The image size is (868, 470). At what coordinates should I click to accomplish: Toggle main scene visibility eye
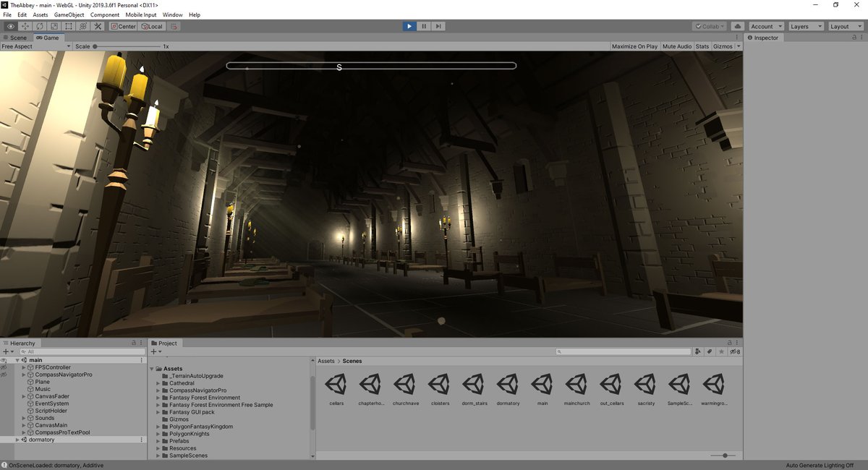click(x=4, y=360)
